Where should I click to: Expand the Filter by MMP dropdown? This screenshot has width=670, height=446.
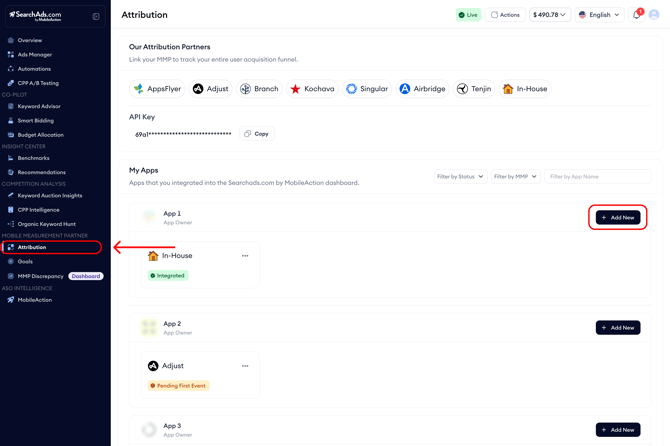(x=515, y=177)
